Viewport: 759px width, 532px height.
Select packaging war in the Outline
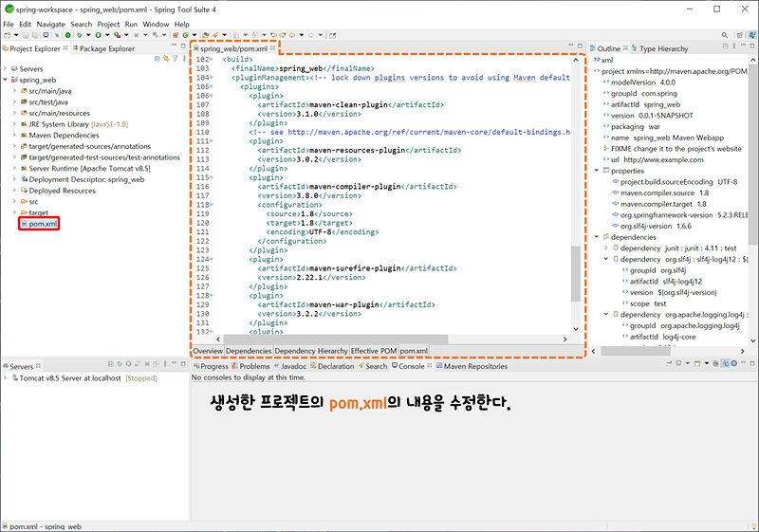click(x=631, y=126)
